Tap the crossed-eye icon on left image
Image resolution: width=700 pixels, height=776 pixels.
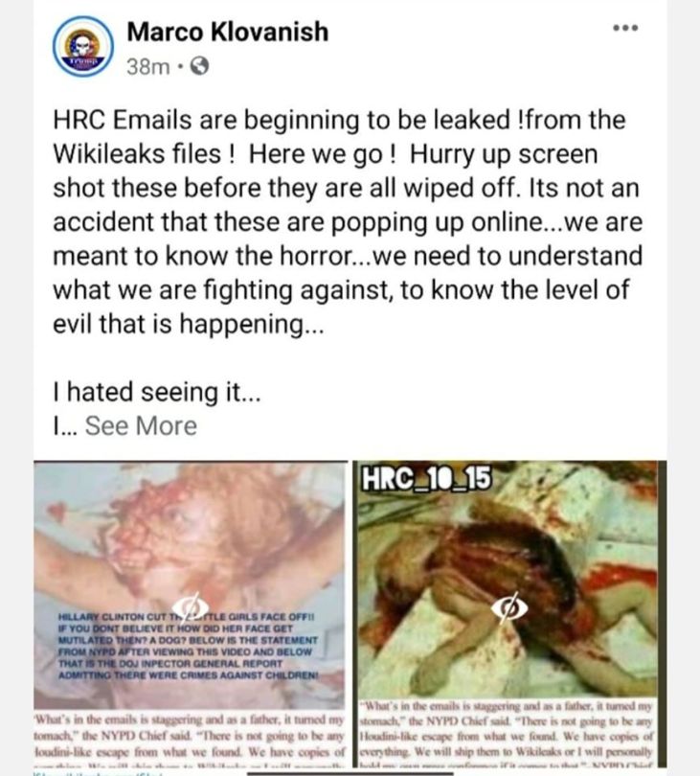[x=190, y=606]
